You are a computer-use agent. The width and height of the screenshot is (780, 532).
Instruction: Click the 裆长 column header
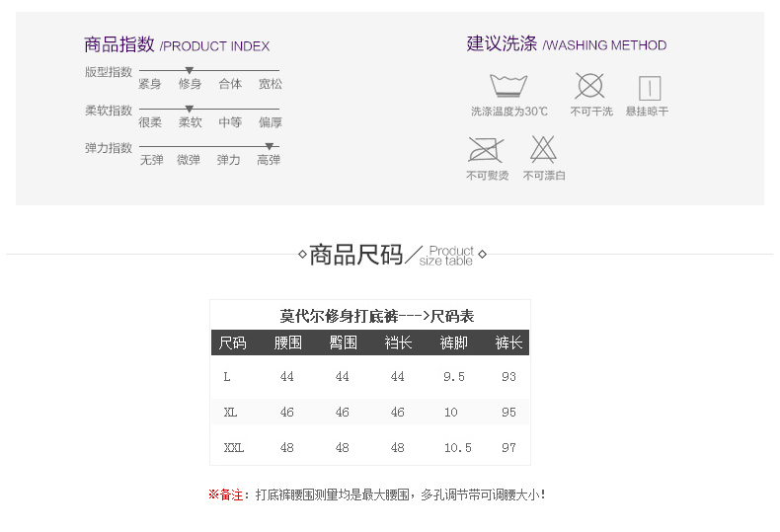[x=398, y=342]
